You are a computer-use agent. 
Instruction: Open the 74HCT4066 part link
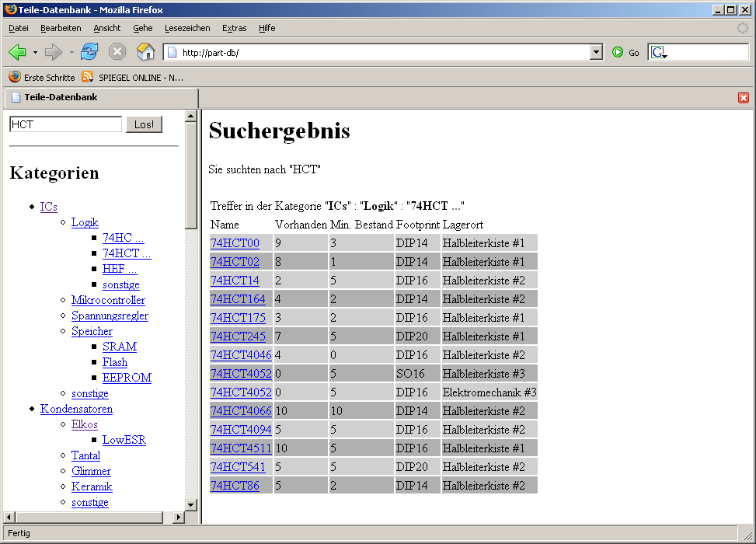pyautogui.click(x=241, y=411)
